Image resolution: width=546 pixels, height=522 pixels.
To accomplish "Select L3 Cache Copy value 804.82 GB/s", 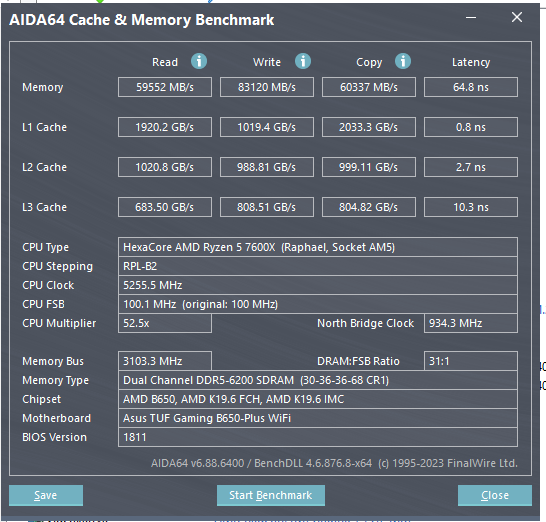I will click(x=369, y=207).
